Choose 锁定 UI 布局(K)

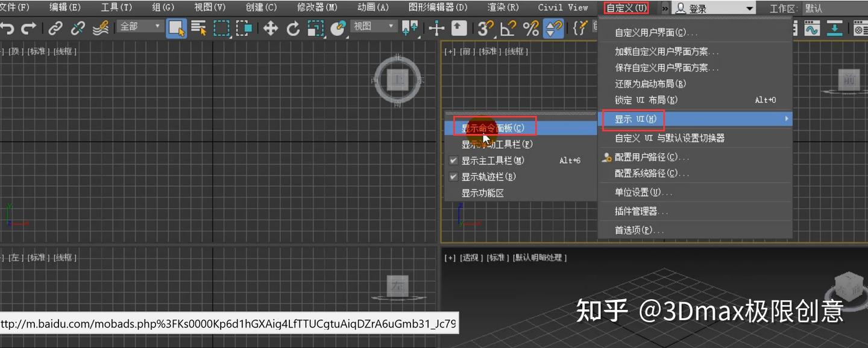[695, 100]
